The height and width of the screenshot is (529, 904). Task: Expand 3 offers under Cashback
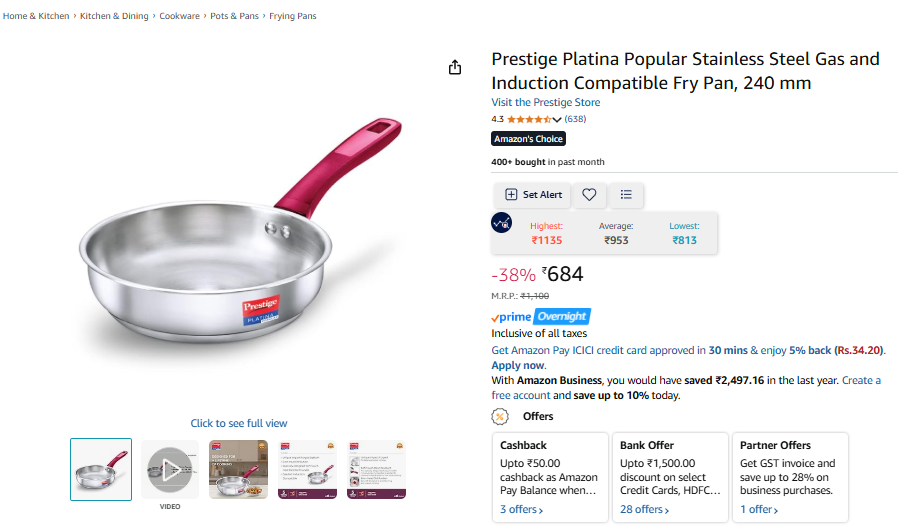(521, 510)
